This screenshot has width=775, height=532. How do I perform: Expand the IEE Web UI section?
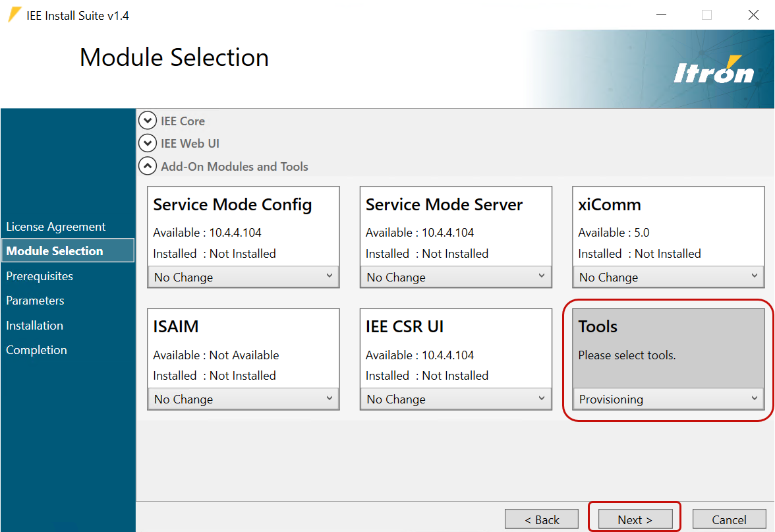148,143
